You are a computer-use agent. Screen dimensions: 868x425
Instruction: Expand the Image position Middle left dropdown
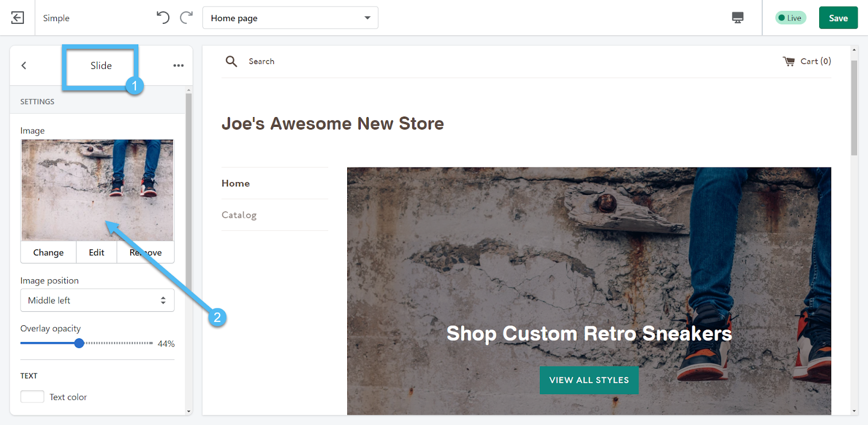point(97,300)
